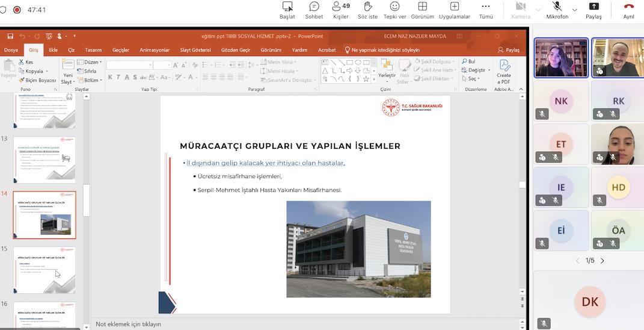Toggle bold K formatting button
Screen dimensions: 644x330
coord(110,77)
